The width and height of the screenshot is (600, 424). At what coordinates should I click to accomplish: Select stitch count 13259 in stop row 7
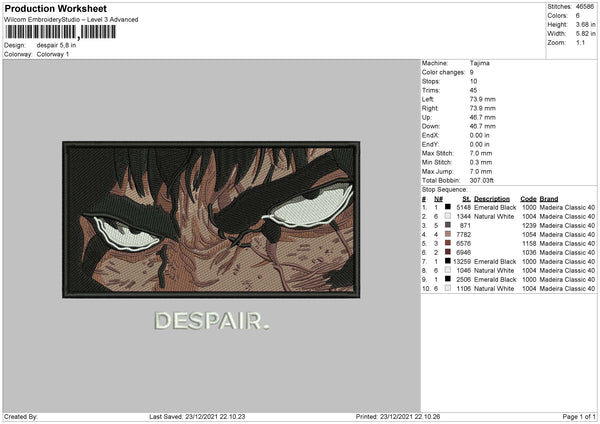click(462, 261)
